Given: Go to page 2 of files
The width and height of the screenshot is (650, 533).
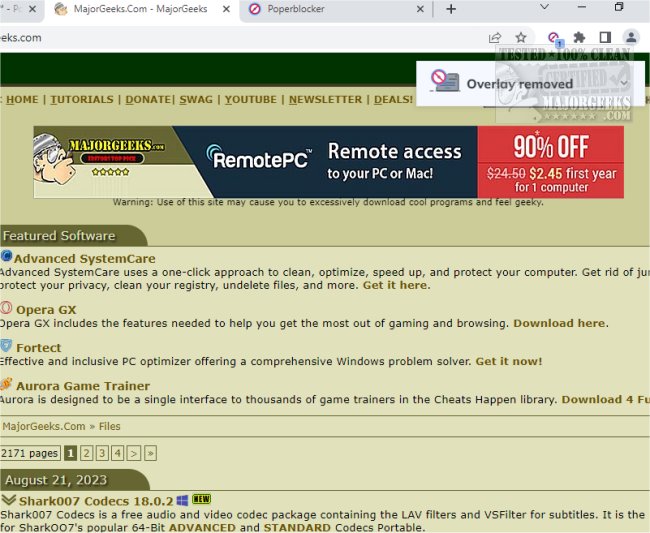Looking at the screenshot, I should pos(86,453).
